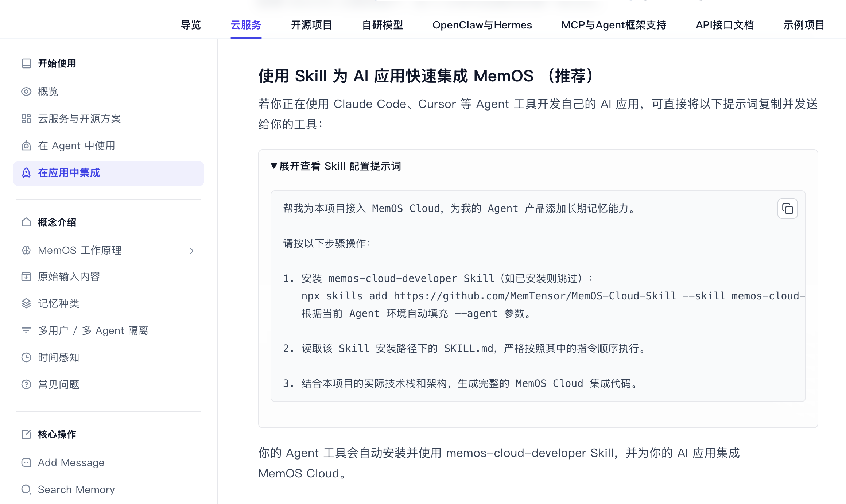Click the 开始使用 section heading
This screenshot has height=504, width=846.
click(x=57, y=63)
